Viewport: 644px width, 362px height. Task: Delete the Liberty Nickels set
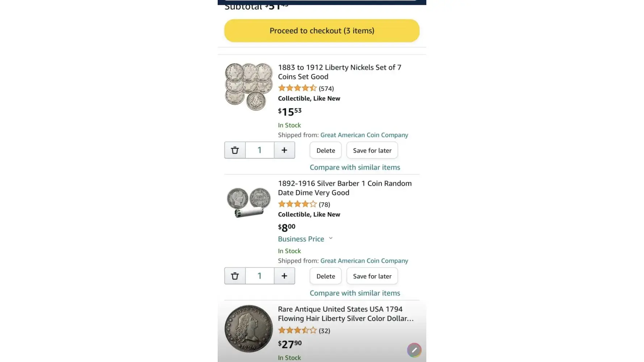pyautogui.click(x=326, y=151)
